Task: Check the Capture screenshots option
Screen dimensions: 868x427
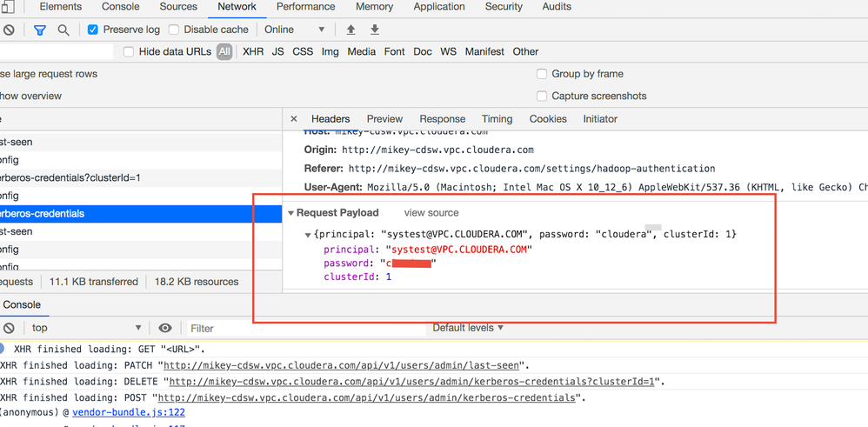Action: (x=542, y=96)
